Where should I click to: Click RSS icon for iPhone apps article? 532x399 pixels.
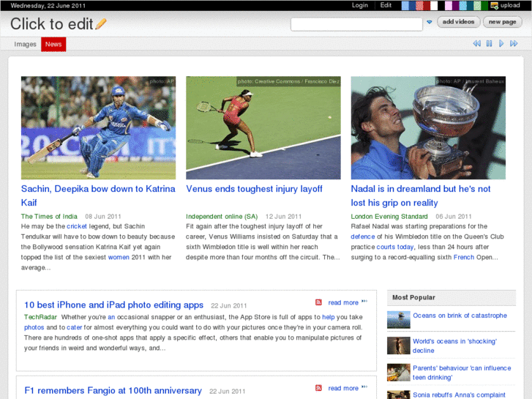tap(318, 302)
